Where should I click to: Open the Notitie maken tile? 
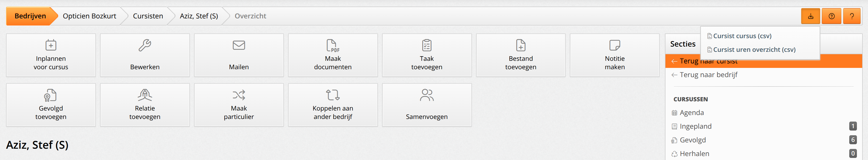(x=614, y=55)
